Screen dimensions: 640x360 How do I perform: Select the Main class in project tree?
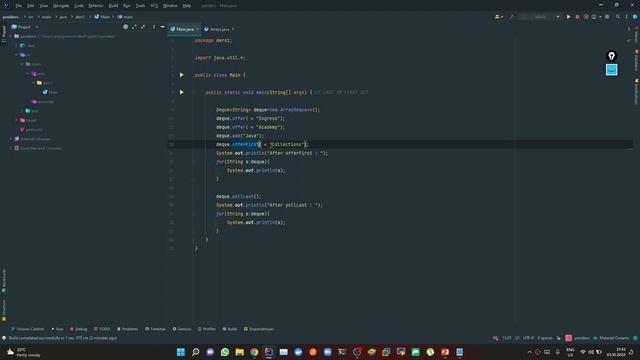[51, 92]
